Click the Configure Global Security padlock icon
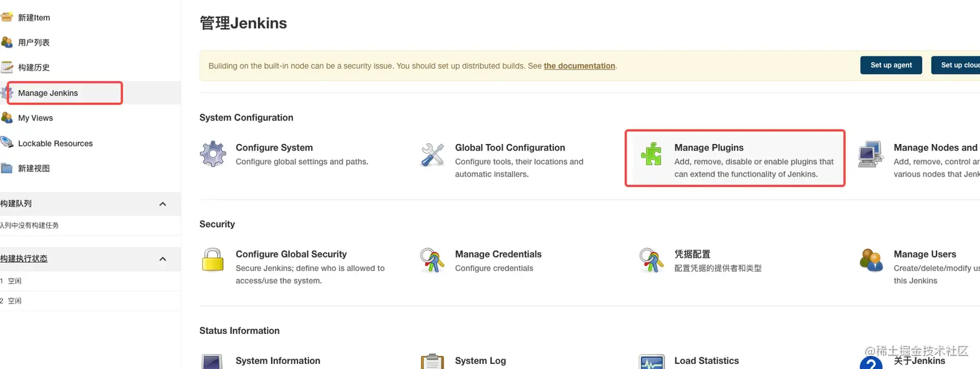This screenshot has height=369, width=980. click(213, 260)
